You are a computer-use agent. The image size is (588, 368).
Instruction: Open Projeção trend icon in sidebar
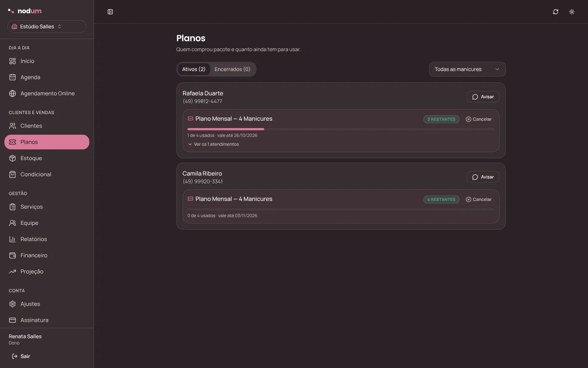pyautogui.click(x=12, y=272)
